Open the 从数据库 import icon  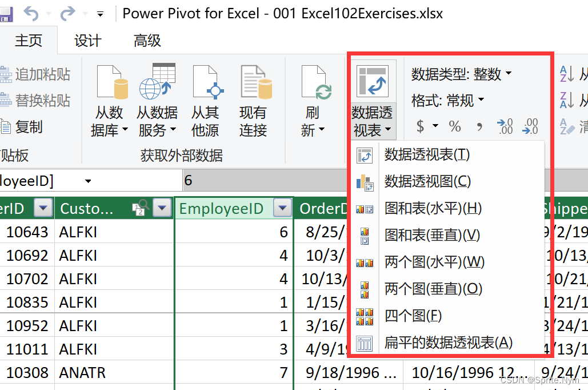(112, 81)
